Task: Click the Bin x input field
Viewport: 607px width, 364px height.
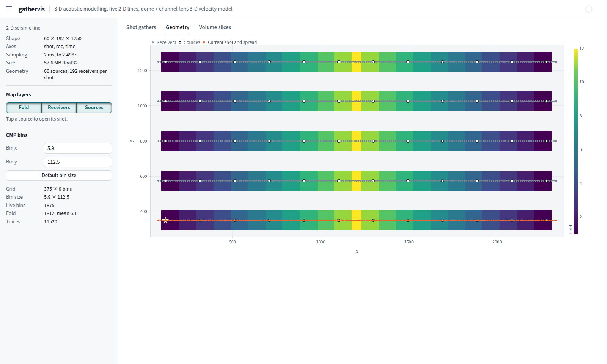Action: tap(78, 148)
